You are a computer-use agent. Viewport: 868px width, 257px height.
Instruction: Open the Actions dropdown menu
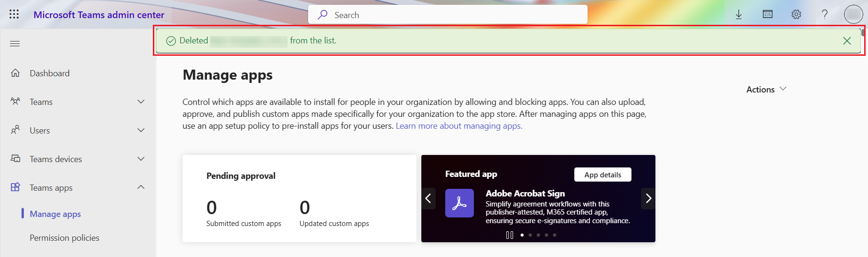point(766,89)
